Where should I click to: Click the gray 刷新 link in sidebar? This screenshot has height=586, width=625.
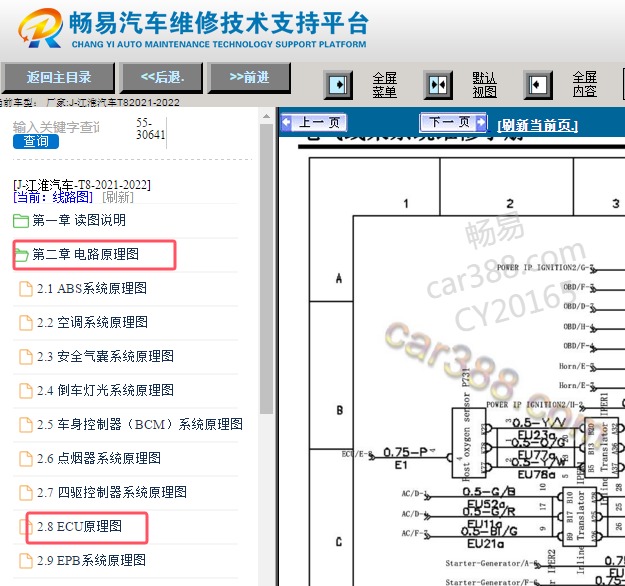tap(118, 197)
